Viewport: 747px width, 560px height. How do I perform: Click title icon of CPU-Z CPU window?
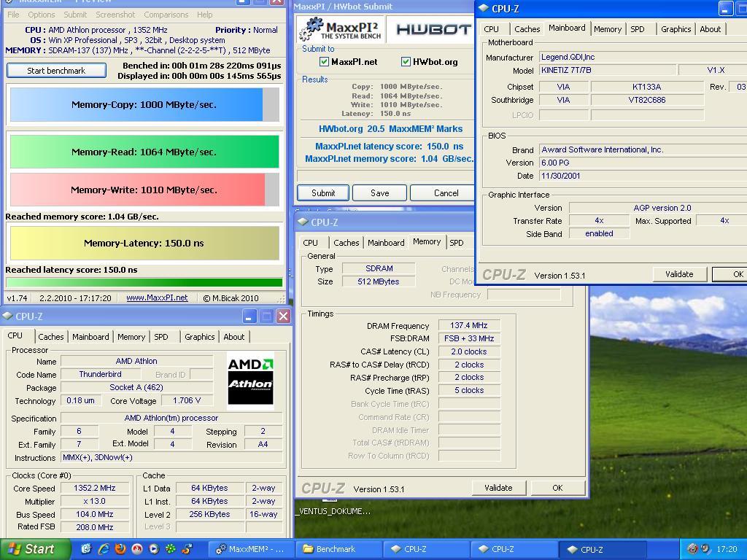7,316
